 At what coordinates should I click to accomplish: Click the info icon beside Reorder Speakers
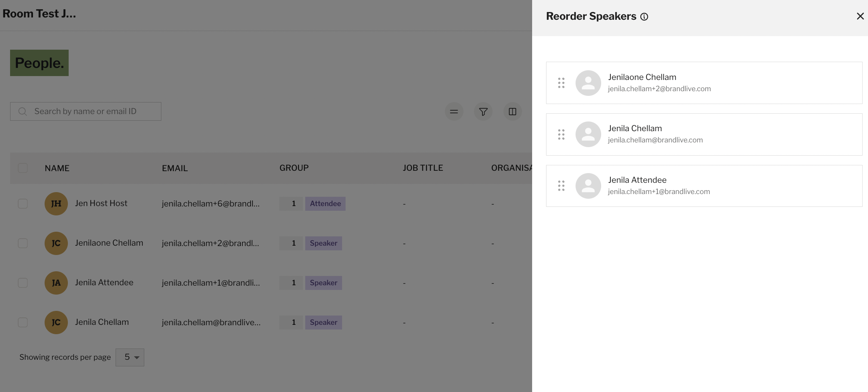click(x=644, y=17)
